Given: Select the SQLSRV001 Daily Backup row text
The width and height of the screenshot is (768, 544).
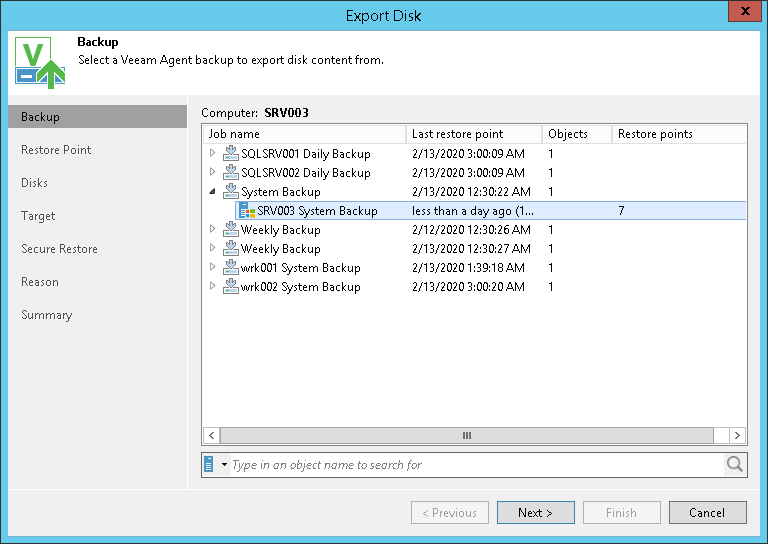Looking at the screenshot, I should 306,154.
